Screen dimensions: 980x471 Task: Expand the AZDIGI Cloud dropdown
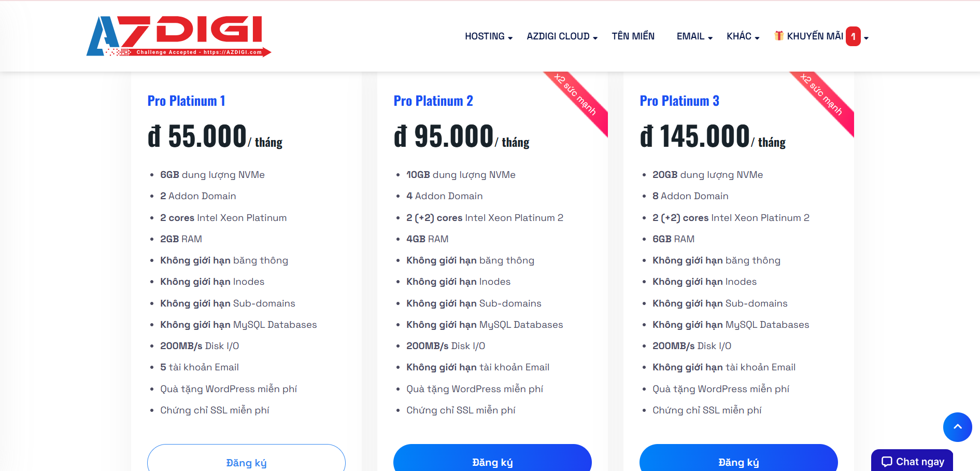(x=562, y=36)
